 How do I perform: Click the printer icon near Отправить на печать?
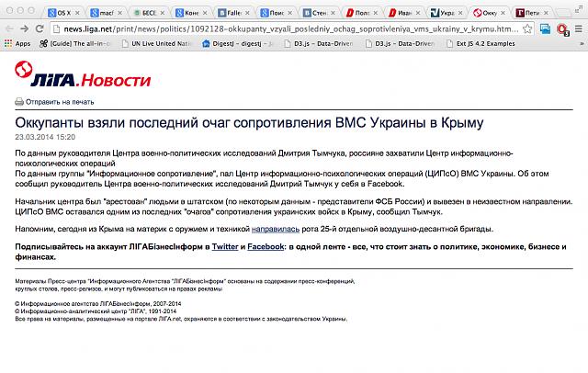[19, 102]
